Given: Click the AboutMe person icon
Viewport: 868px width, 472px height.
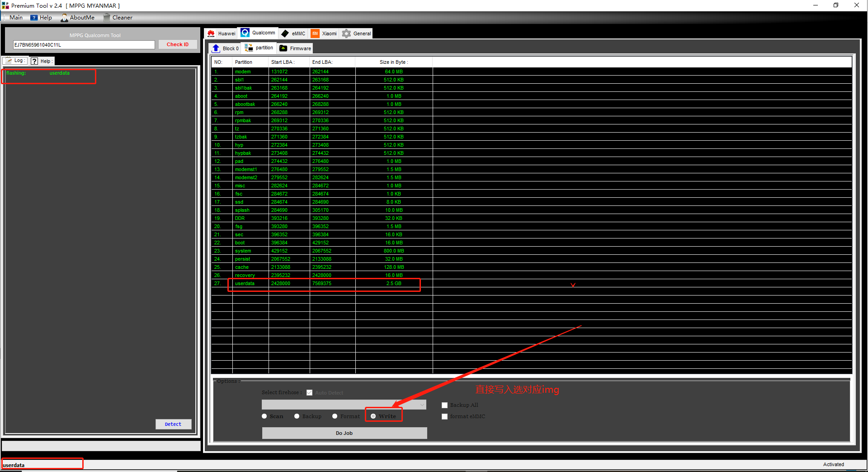Looking at the screenshot, I should (x=65, y=18).
